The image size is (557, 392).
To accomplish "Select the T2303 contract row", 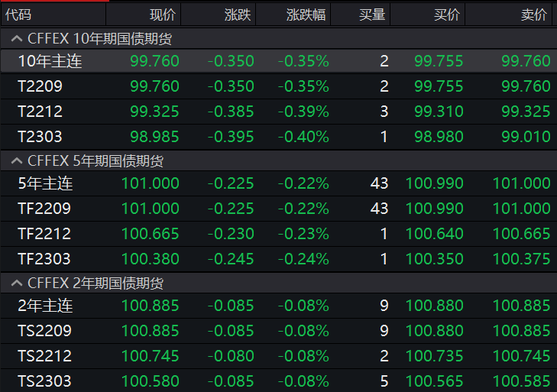I will [40, 137].
